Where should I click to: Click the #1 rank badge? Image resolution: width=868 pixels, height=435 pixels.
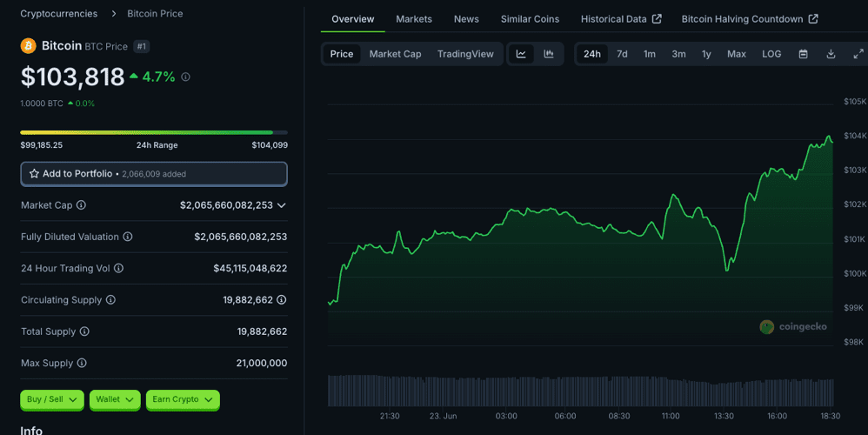[142, 46]
